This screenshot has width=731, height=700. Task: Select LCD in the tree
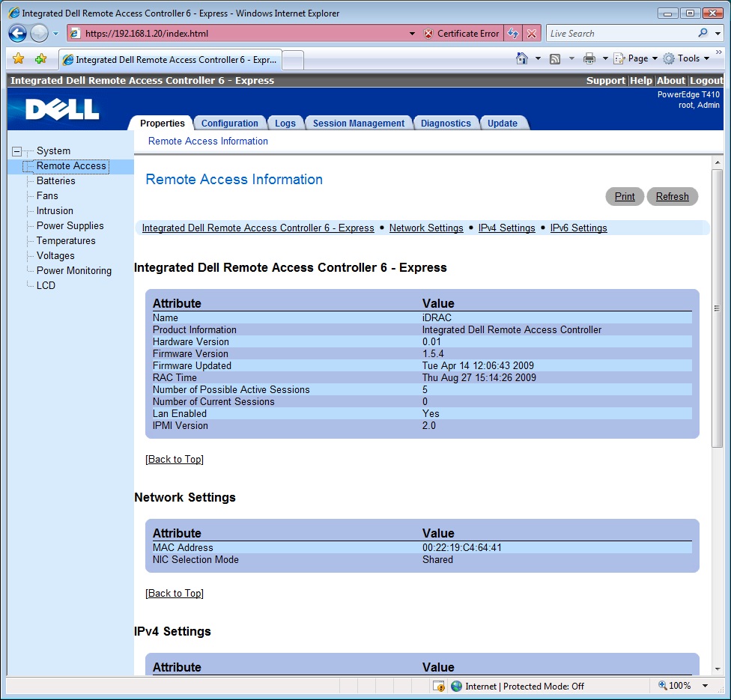(x=46, y=285)
